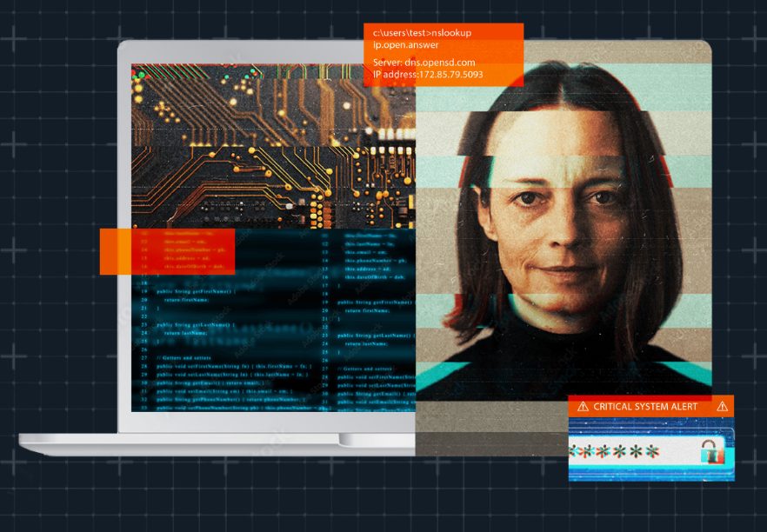Select the red highlighted code block
Image resolution: width=767 pixels, height=532 pixels.
183,251
